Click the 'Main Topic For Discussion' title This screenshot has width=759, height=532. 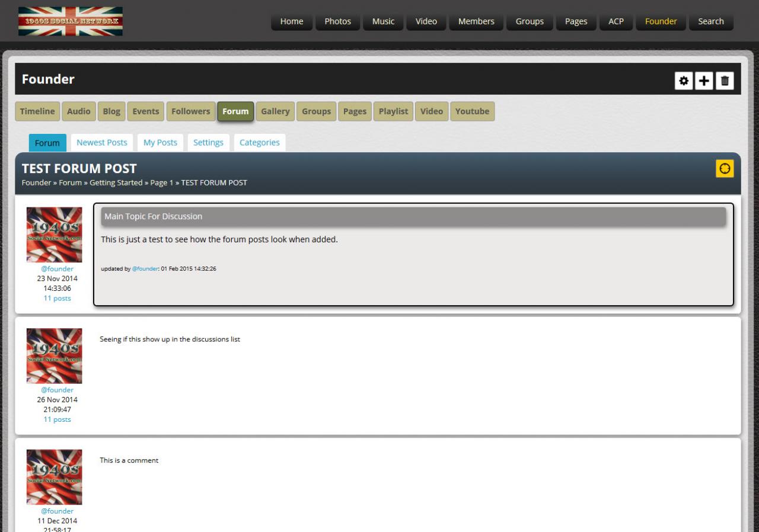click(x=153, y=216)
